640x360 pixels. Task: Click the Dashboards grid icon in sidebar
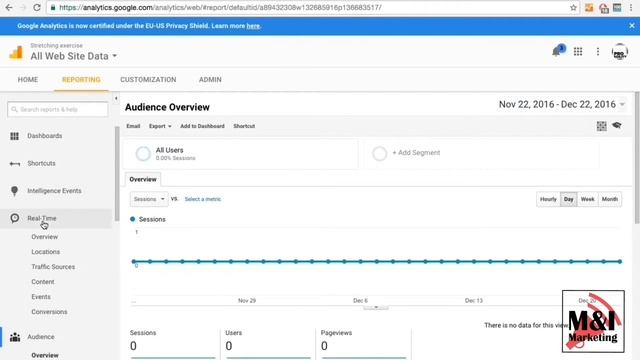(14, 136)
